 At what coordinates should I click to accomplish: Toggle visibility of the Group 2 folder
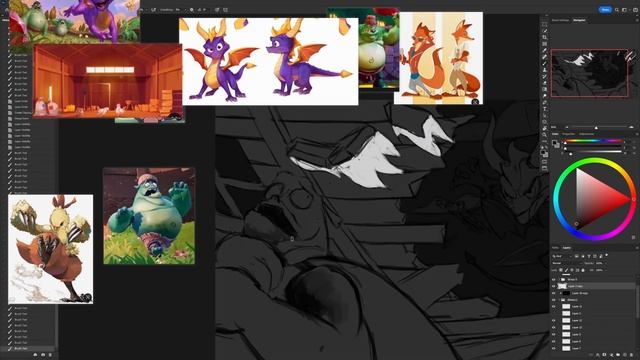553,300
